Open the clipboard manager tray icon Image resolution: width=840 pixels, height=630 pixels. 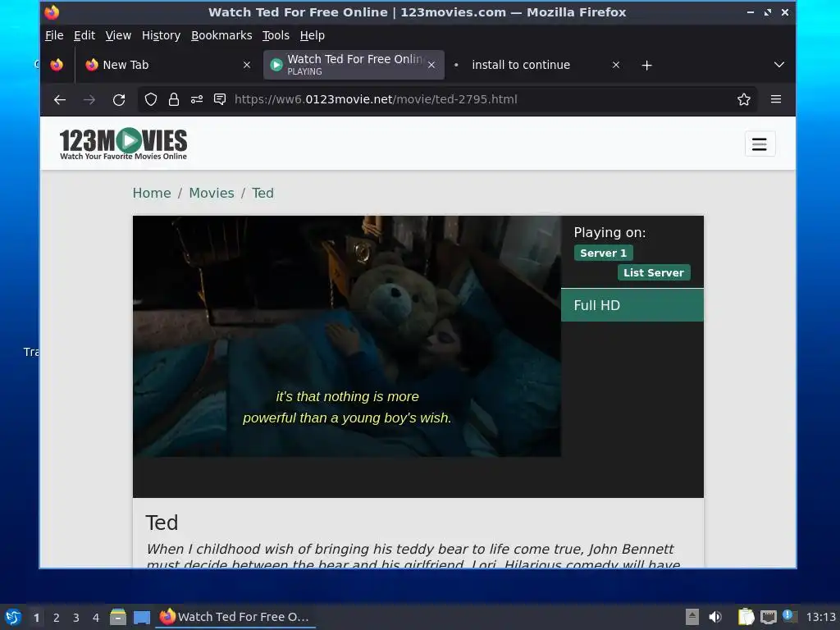click(x=746, y=617)
